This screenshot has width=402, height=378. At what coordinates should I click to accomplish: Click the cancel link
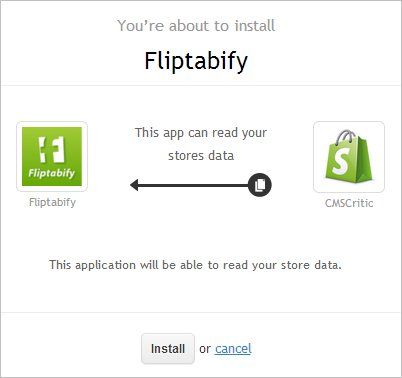tap(233, 349)
